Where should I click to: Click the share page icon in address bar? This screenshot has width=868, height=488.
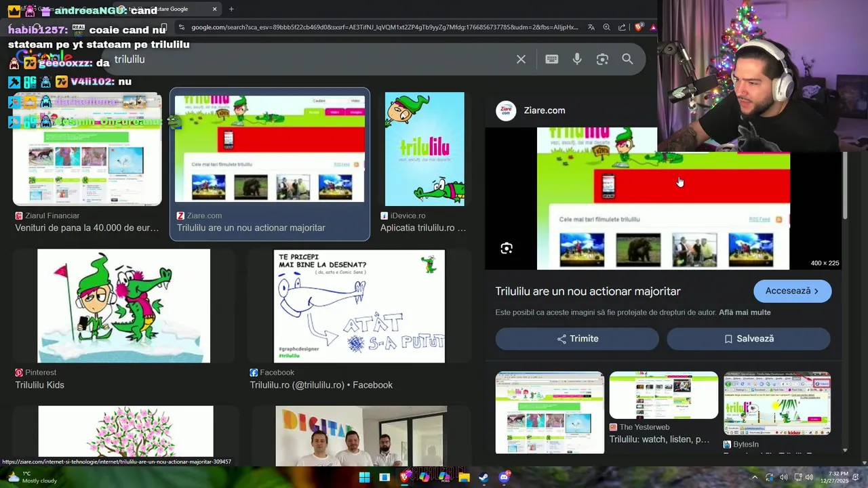pyautogui.click(x=623, y=27)
